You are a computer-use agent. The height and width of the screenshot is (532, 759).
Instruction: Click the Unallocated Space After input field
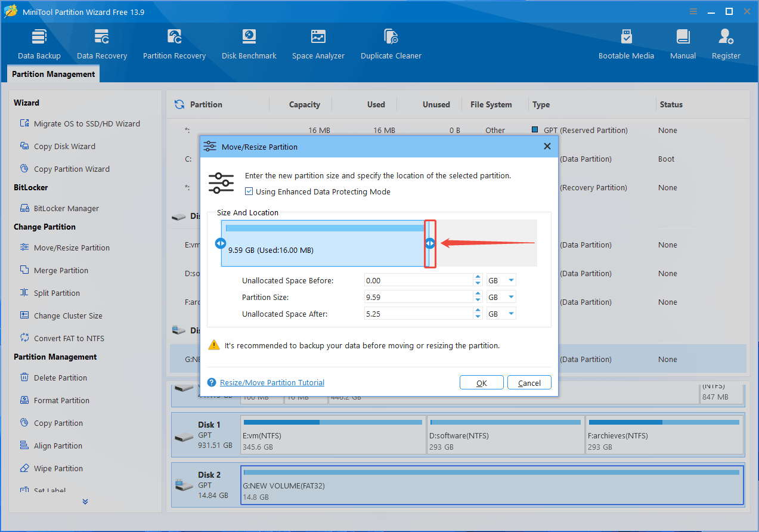click(x=419, y=314)
